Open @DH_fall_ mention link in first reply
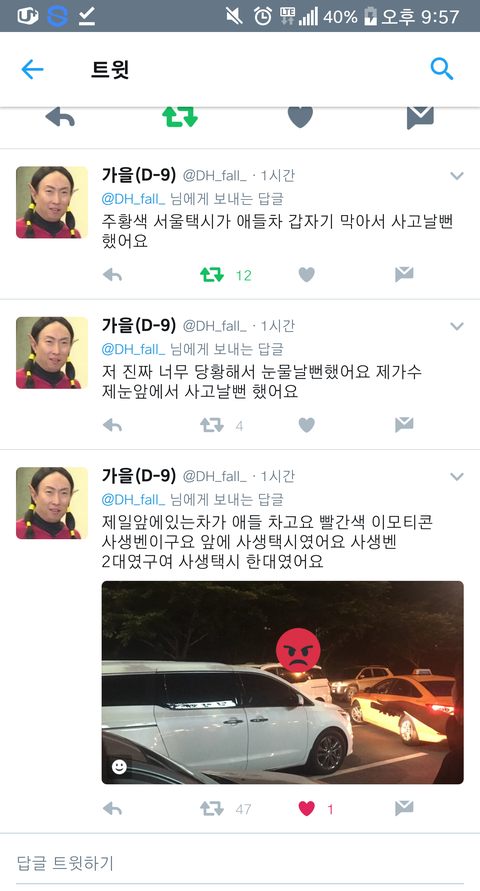The image size is (480, 891). point(133,199)
